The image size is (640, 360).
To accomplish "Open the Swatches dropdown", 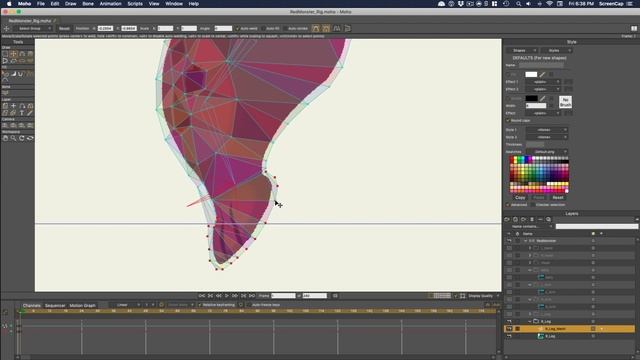I will point(547,151).
